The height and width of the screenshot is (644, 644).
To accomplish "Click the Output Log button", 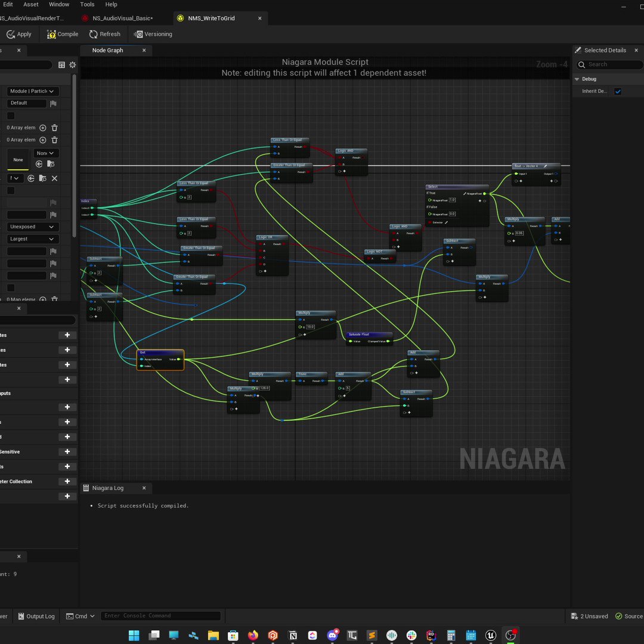I will [x=36, y=616].
